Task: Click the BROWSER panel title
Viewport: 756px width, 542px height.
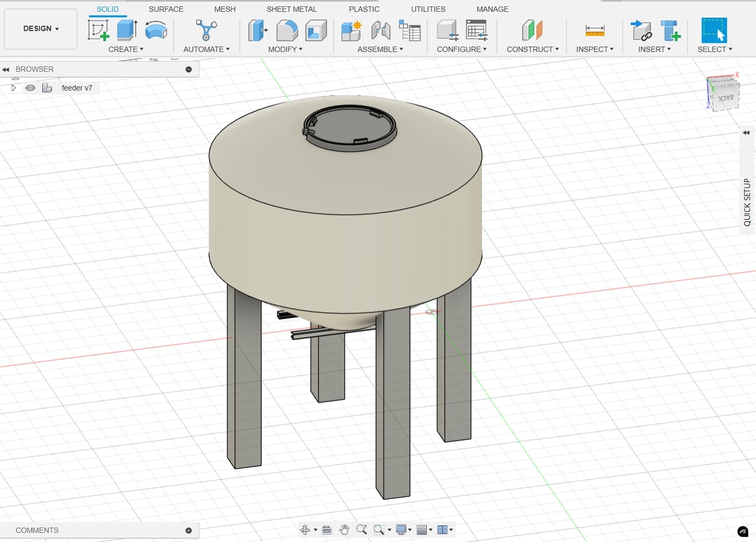Action: click(x=35, y=69)
